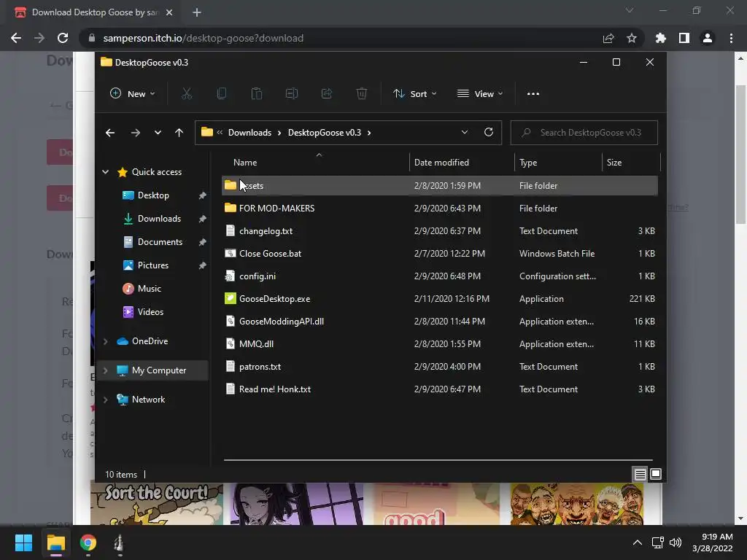Image resolution: width=747 pixels, height=560 pixels.
Task: Switch to large thumbnails view icon
Action: click(656, 474)
